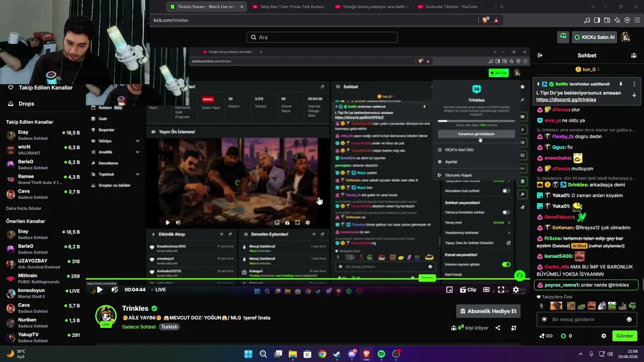Select the Turkish language tag
This screenshot has height=362, width=644.
(170, 327)
